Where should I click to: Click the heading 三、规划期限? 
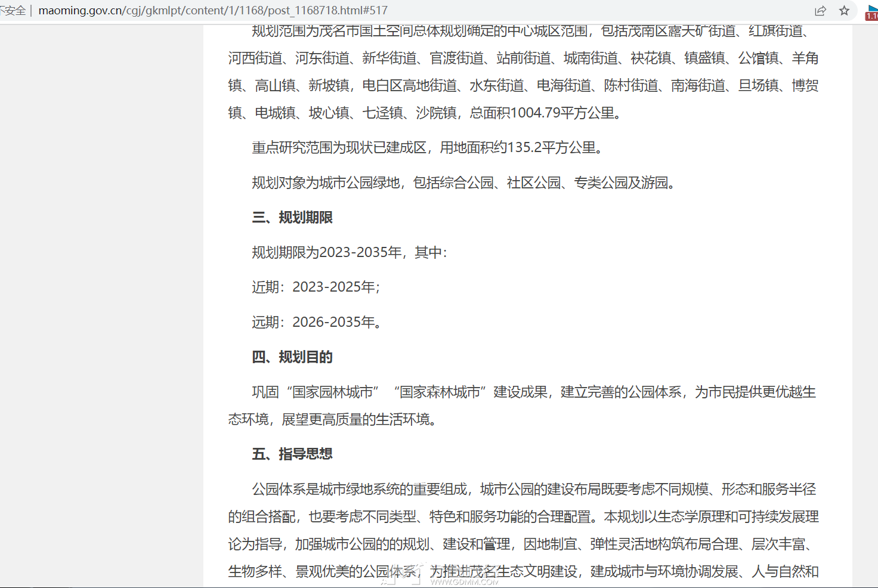tap(292, 218)
